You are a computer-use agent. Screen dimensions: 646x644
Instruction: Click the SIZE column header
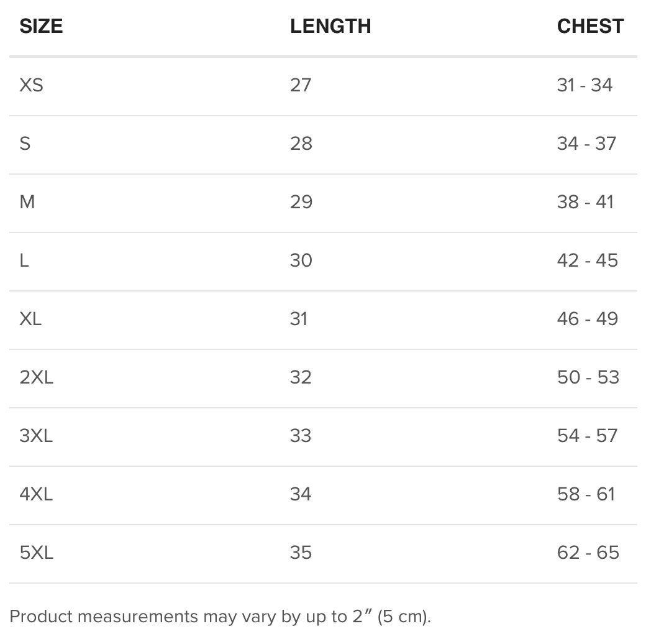click(41, 26)
